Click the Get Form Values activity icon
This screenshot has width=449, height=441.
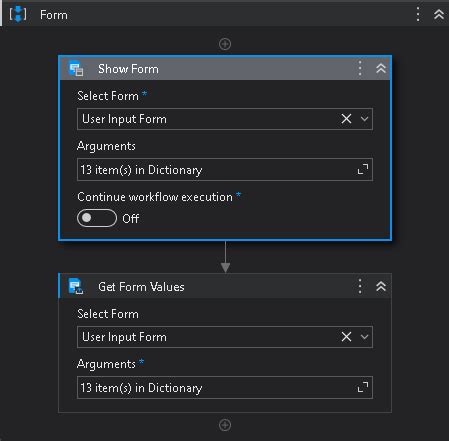76,286
